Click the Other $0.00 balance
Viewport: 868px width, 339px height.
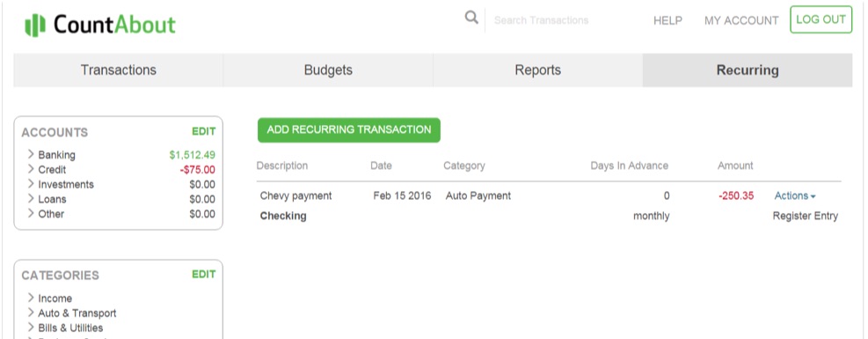202,214
